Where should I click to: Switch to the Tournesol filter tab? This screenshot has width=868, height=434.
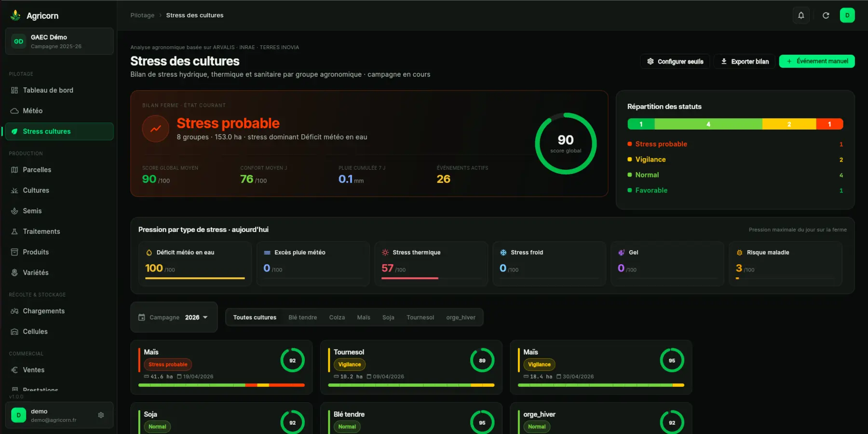(x=420, y=317)
